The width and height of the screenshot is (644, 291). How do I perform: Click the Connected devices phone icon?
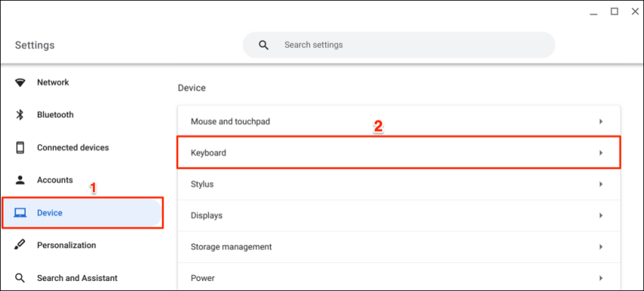pos(20,147)
